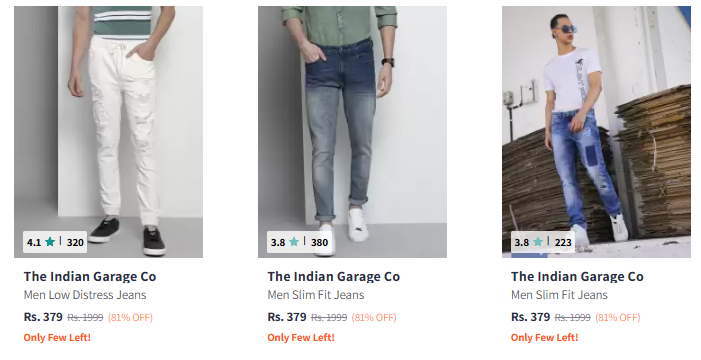Open the grey faded slim fit jeans image
This screenshot has width=701, height=360.
(x=352, y=131)
